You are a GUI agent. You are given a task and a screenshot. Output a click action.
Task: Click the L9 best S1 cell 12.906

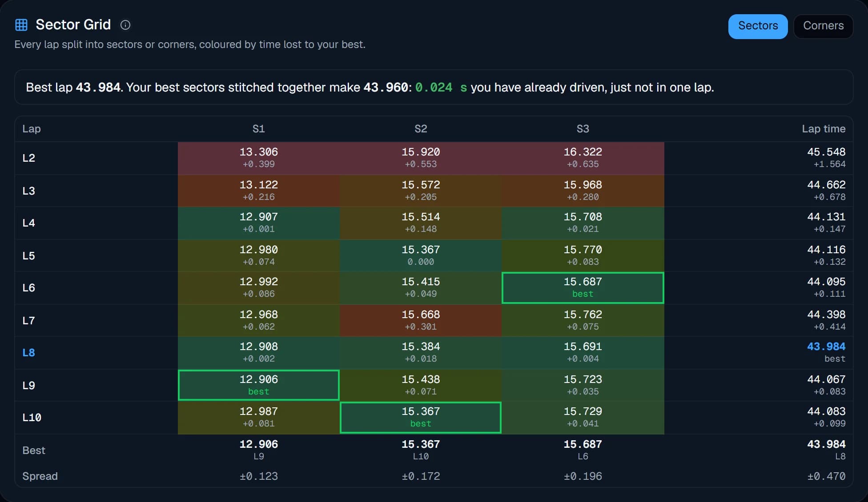click(259, 385)
